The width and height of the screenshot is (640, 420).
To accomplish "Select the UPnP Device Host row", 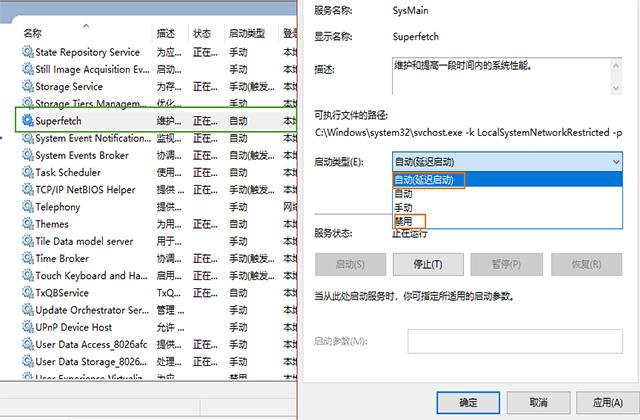I will 159,327.
